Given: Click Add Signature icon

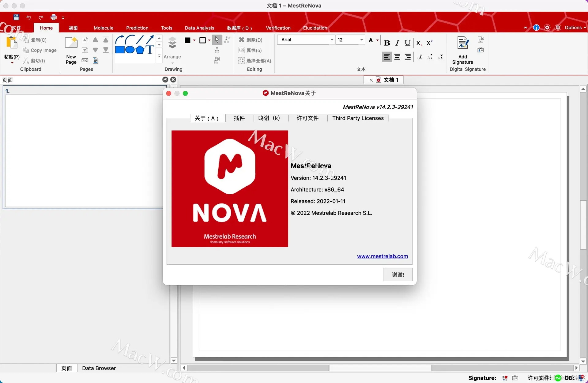Looking at the screenshot, I should (x=463, y=43).
